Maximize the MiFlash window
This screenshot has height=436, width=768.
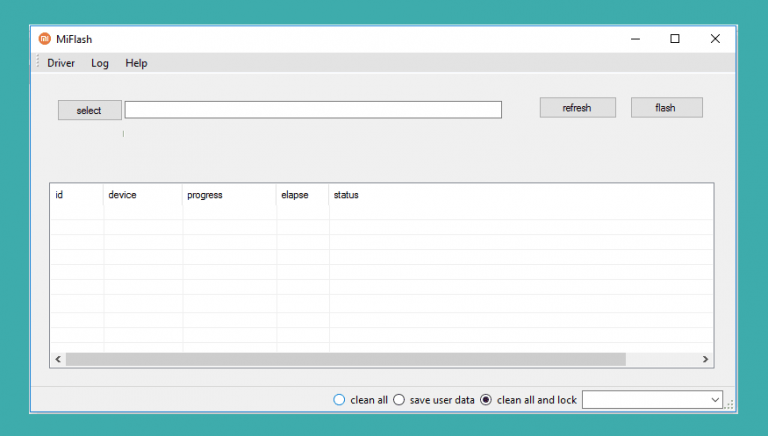click(x=675, y=39)
